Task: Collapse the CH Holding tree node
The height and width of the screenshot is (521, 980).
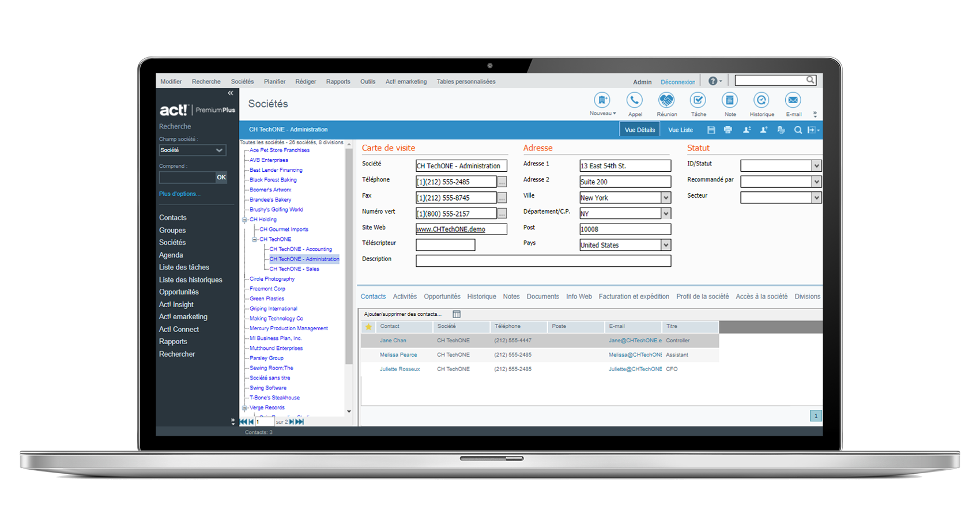Action: click(245, 220)
